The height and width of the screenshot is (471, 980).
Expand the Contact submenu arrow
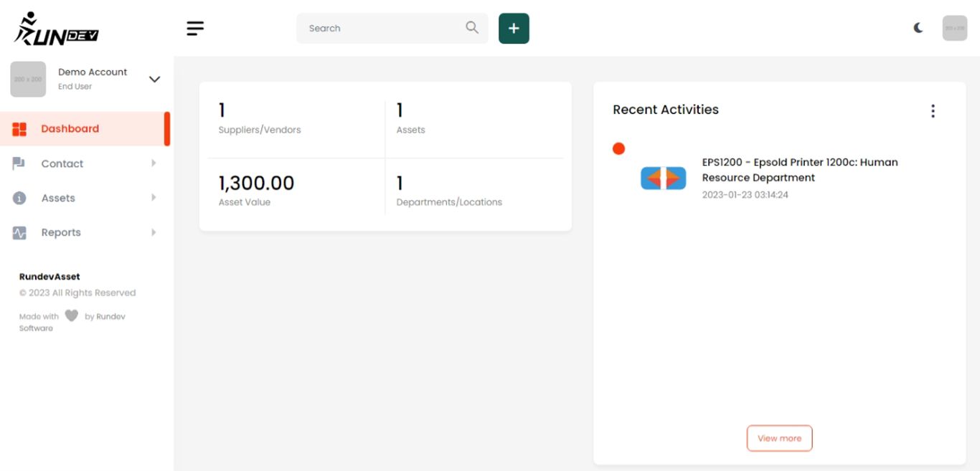coord(154,163)
